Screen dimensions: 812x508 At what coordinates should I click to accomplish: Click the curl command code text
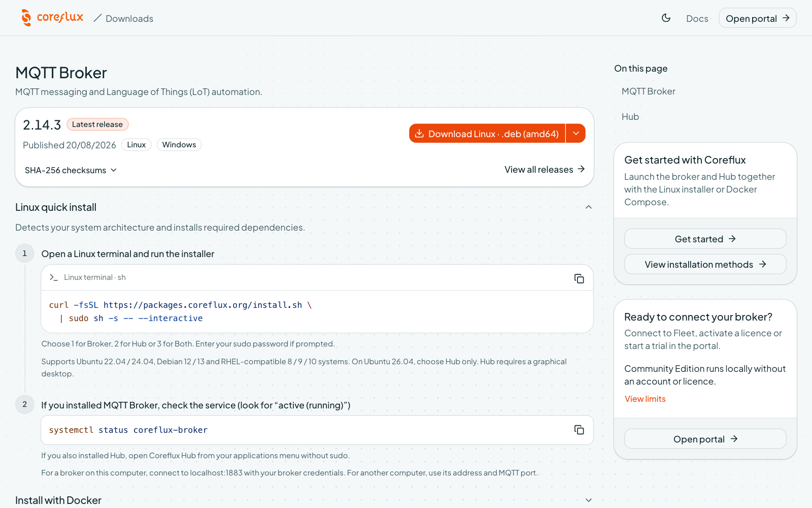pos(180,311)
